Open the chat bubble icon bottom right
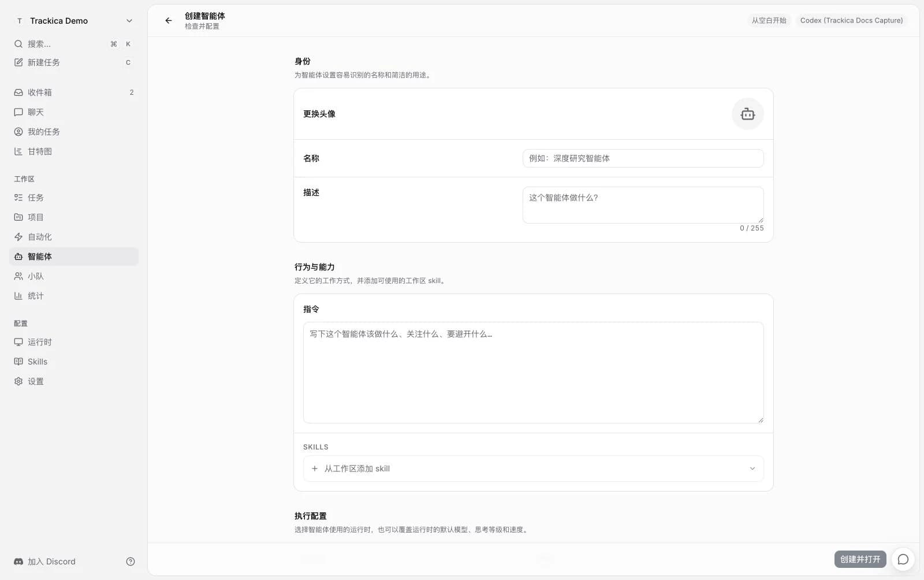The image size is (924, 580). pyautogui.click(x=903, y=559)
